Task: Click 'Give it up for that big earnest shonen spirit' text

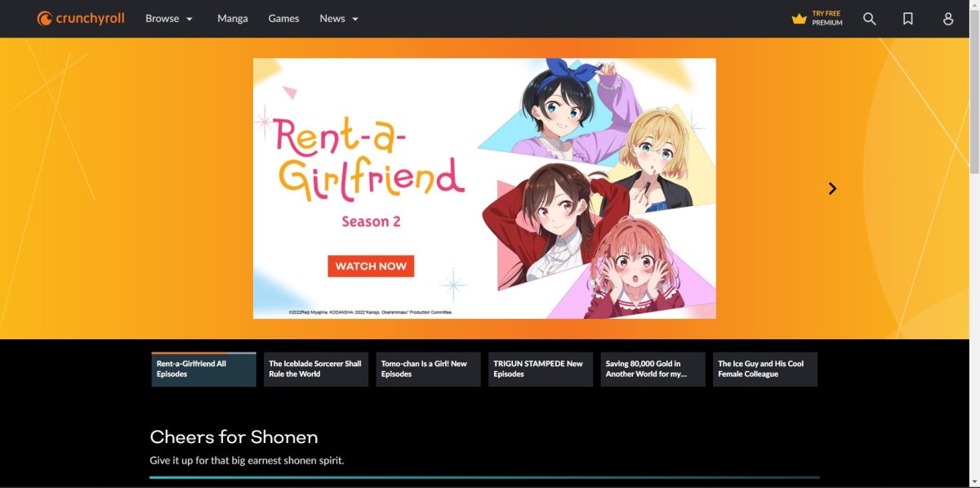Action: [x=247, y=460]
